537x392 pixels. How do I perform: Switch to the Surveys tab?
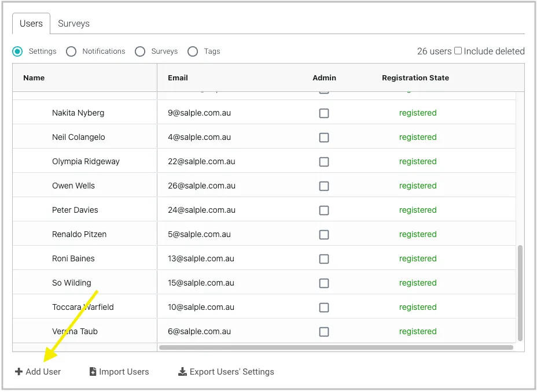pyautogui.click(x=73, y=24)
